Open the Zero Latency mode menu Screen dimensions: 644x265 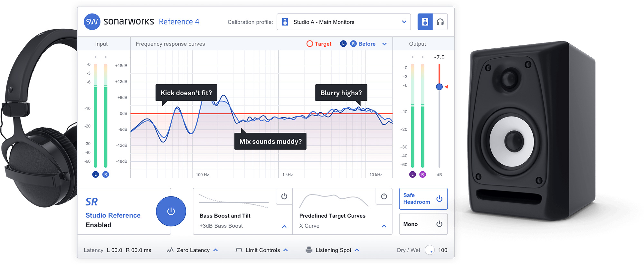pyautogui.click(x=216, y=250)
